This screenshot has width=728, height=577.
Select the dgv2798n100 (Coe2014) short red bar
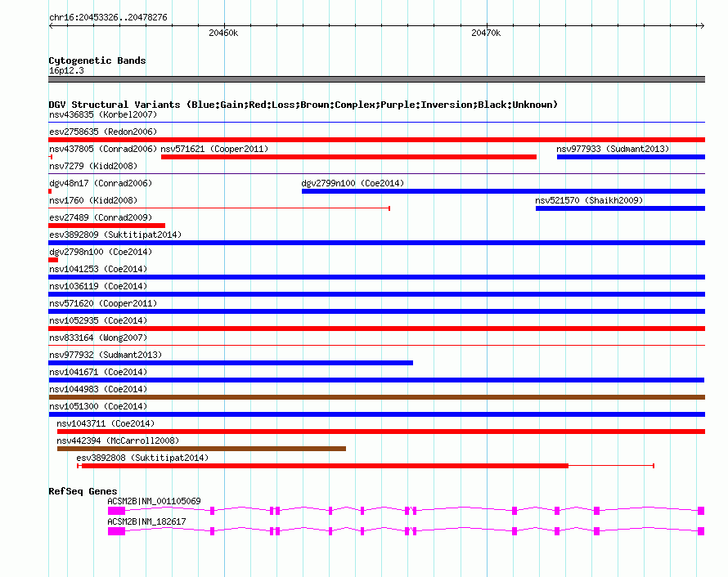coord(53,260)
